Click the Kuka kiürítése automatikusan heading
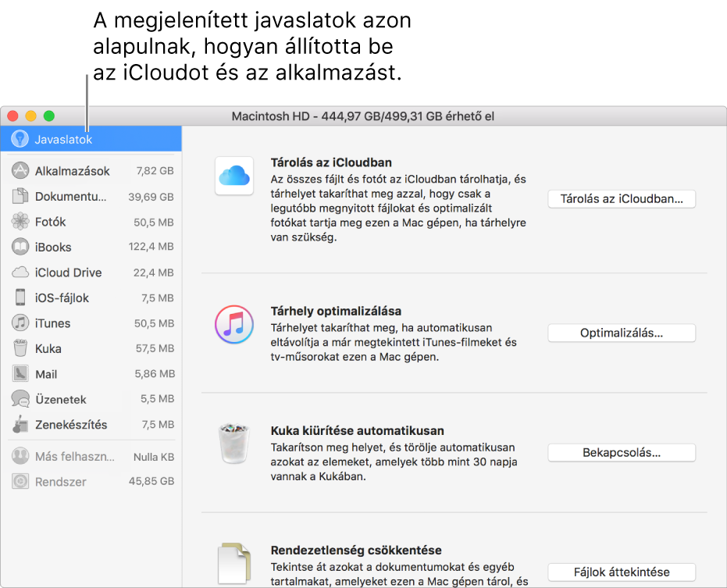Viewport: 727px width, 588px height. click(358, 431)
